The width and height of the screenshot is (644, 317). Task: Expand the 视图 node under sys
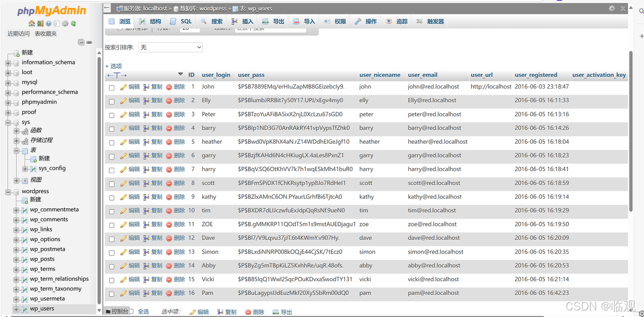(17, 180)
